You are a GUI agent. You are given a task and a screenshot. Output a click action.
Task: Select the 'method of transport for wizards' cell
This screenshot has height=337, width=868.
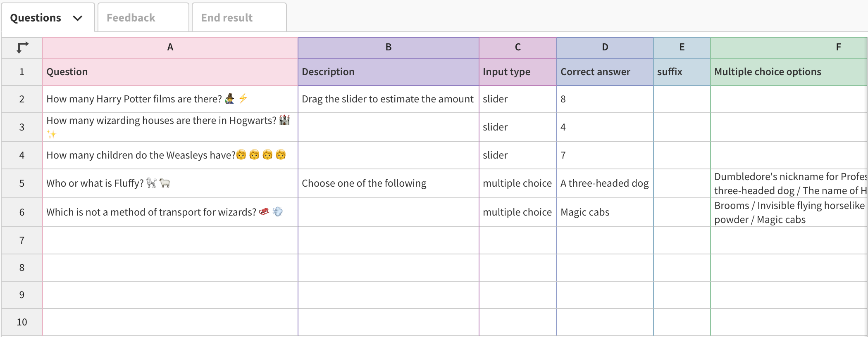pyautogui.click(x=170, y=212)
